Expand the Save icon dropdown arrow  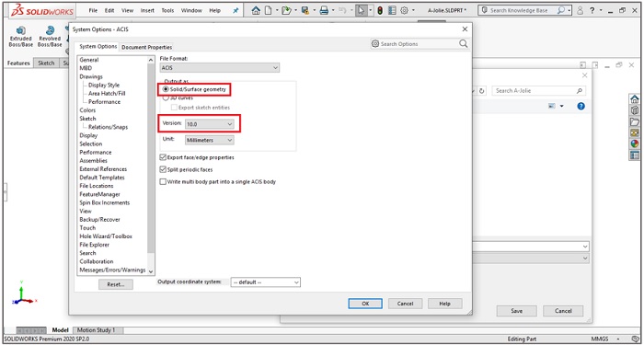click(314, 11)
